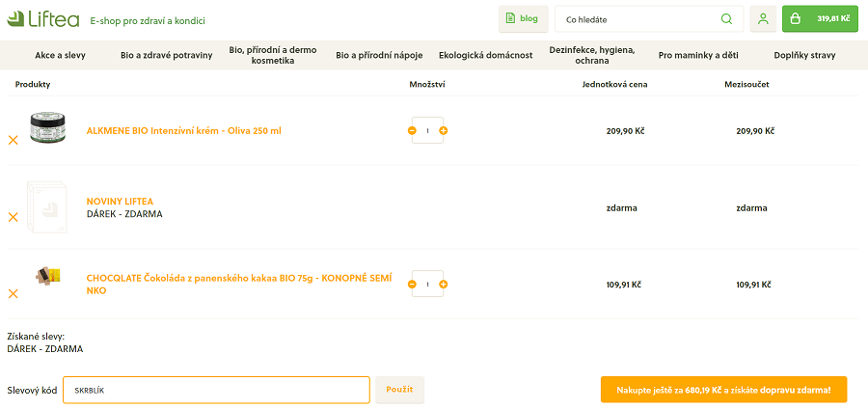Open 'Bio, přírodní a dermo kosmetika' menu
Screen dimensions: 868x409
coord(273,55)
